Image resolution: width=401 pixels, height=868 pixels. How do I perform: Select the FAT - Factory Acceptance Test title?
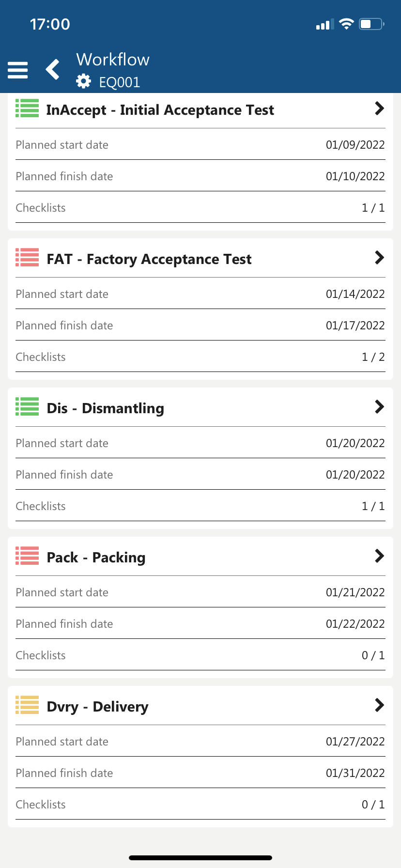coord(149,260)
